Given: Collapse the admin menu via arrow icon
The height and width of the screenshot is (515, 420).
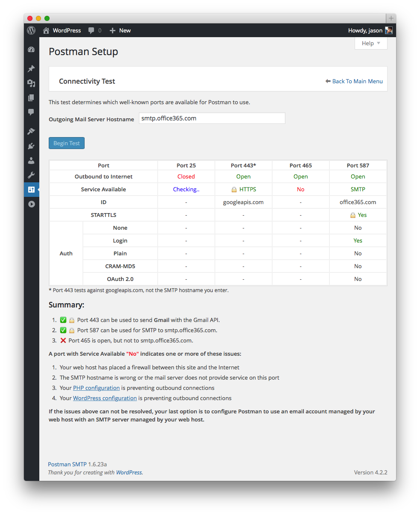Looking at the screenshot, I should [x=31, y=204].
